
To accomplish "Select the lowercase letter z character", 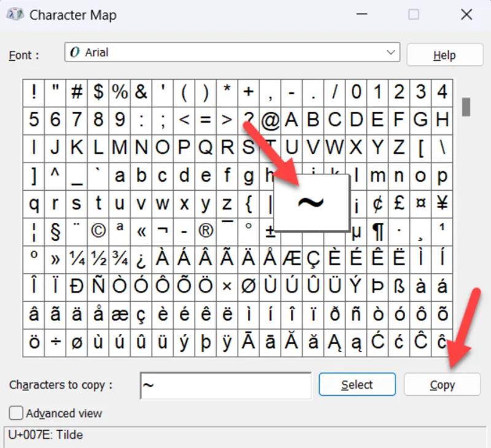I will coord(227,204).
